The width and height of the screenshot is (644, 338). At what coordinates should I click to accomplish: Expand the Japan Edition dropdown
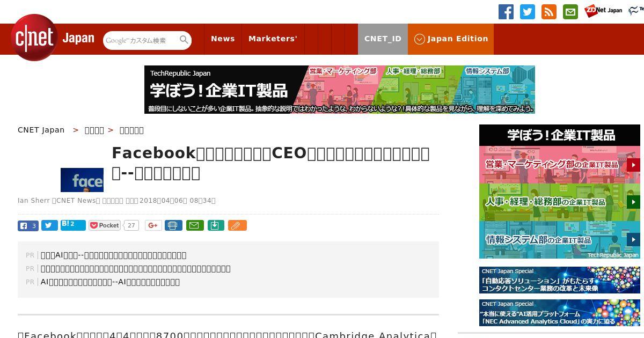click(x=451, y=39)
